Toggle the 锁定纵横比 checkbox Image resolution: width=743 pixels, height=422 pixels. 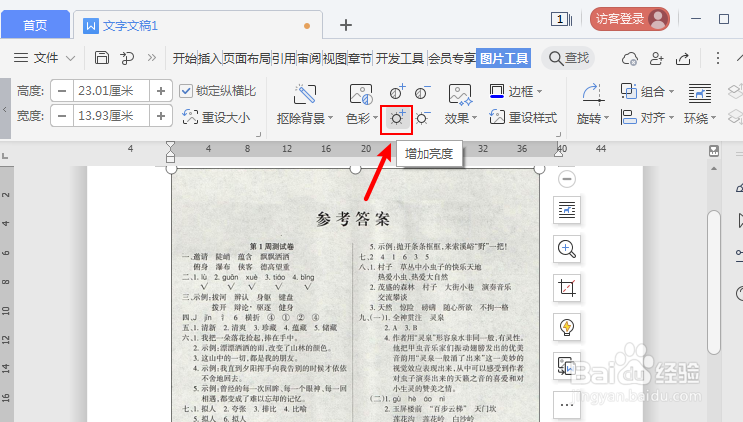[186, 90]
